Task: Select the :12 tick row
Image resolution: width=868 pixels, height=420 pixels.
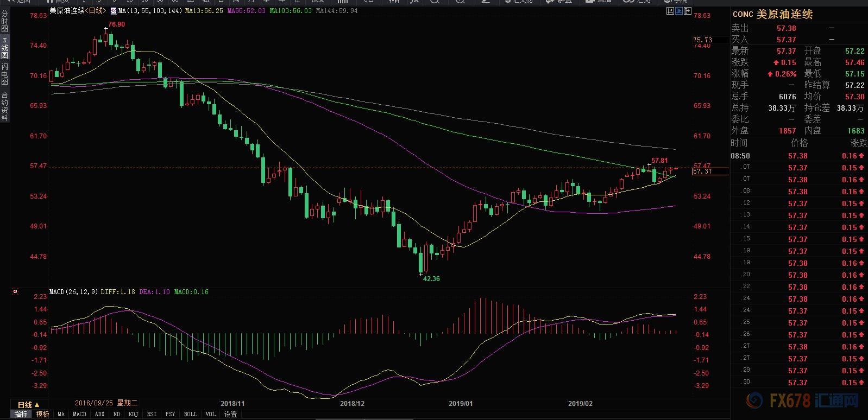Action: pyautogui.click(x=799, y=203)
